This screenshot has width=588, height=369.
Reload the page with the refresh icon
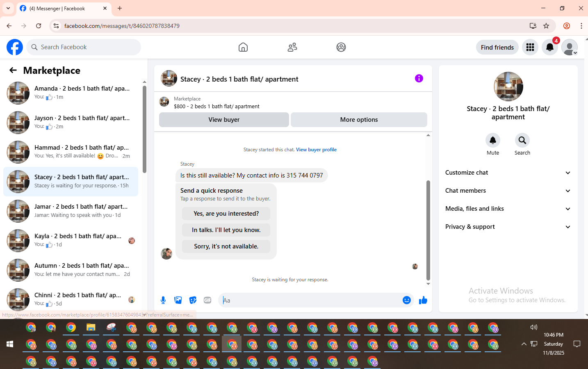click(x=39, y=26)
